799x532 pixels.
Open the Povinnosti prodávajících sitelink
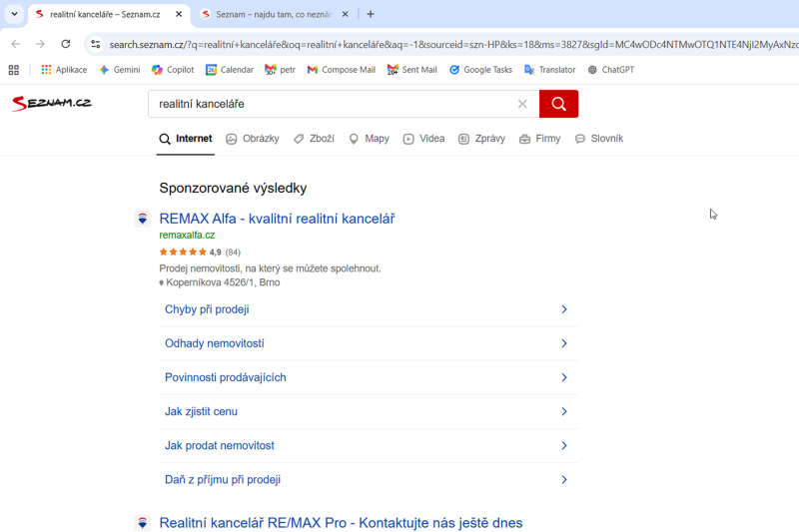pos(226,377)
